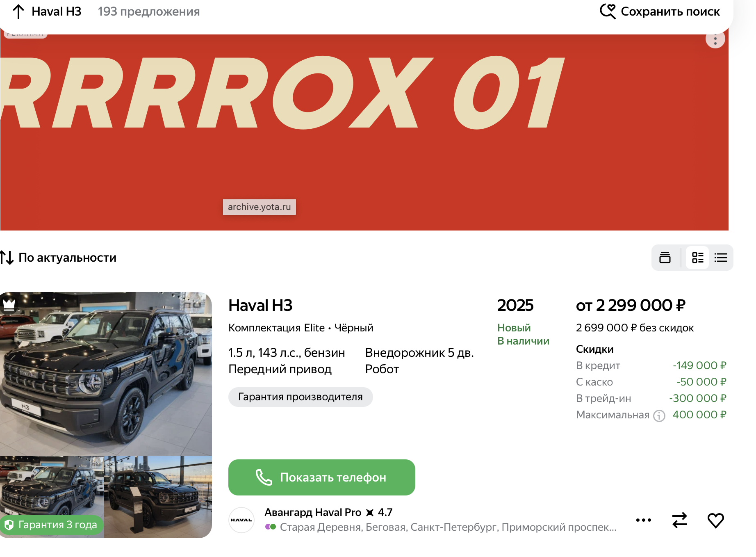Image resolution: width=756 pixels, height=557 pixels.
Task: Switch to the carousel card view
Action: [x=665, y=258]
